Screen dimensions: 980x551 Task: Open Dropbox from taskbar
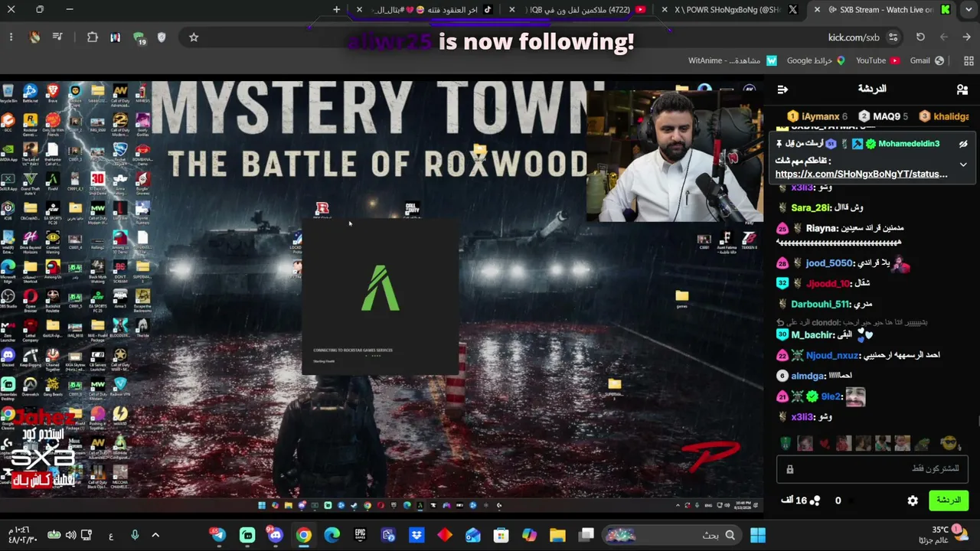(x=416, y=536)
